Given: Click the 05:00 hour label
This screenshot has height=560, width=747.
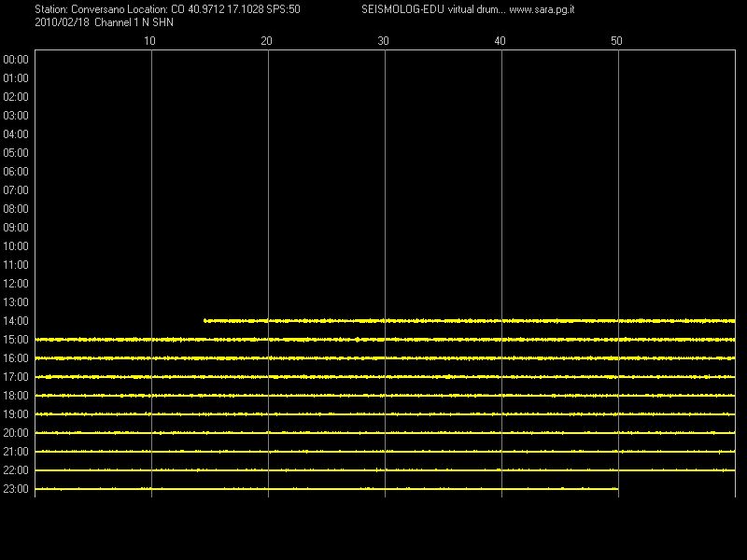Looking at the screenshot, I should [16, 153].
